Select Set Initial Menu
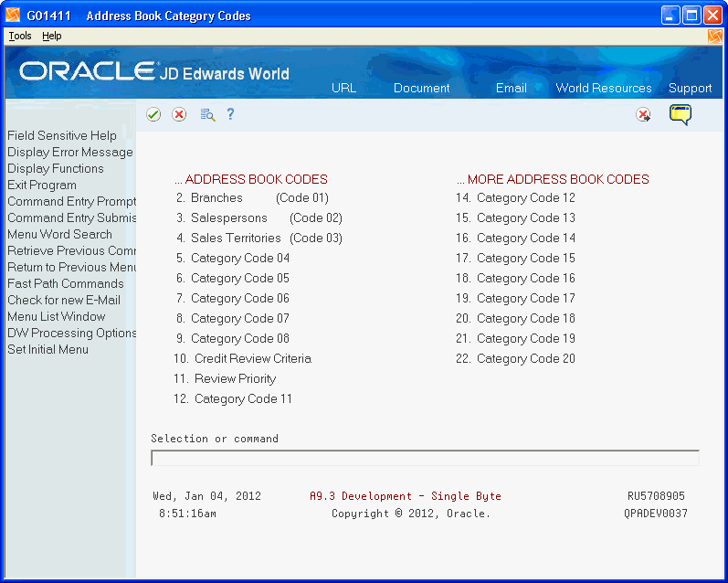Image resolution: width=728 pixels, height=583 pixels. [x=47, y=349]
